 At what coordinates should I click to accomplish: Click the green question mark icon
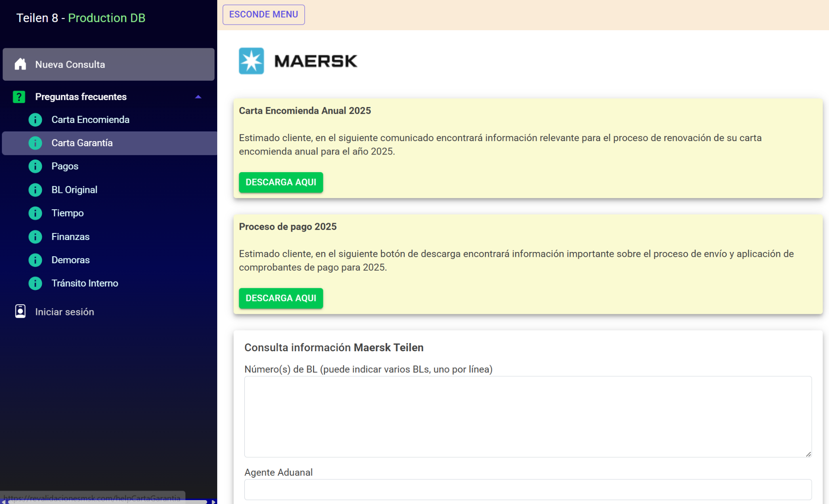click(19, 97)
